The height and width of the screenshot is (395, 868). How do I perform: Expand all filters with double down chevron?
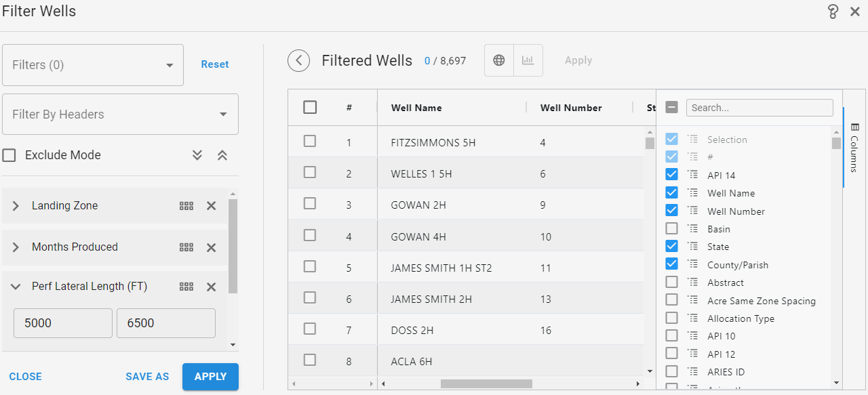pos(197,155)
